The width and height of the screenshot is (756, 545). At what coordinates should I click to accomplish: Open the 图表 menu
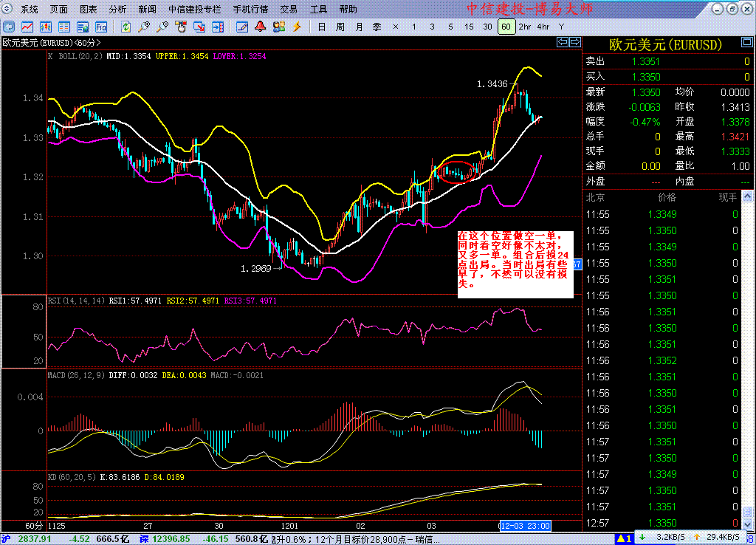[89, 9]
